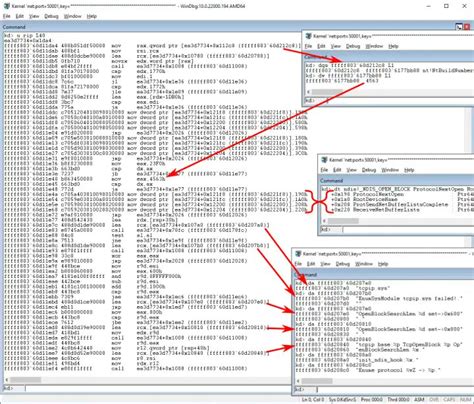This screenshot has width=474, height=404.
Task: Click the dock/undock icon on main Command pane
Action: (x=459, y=27)
